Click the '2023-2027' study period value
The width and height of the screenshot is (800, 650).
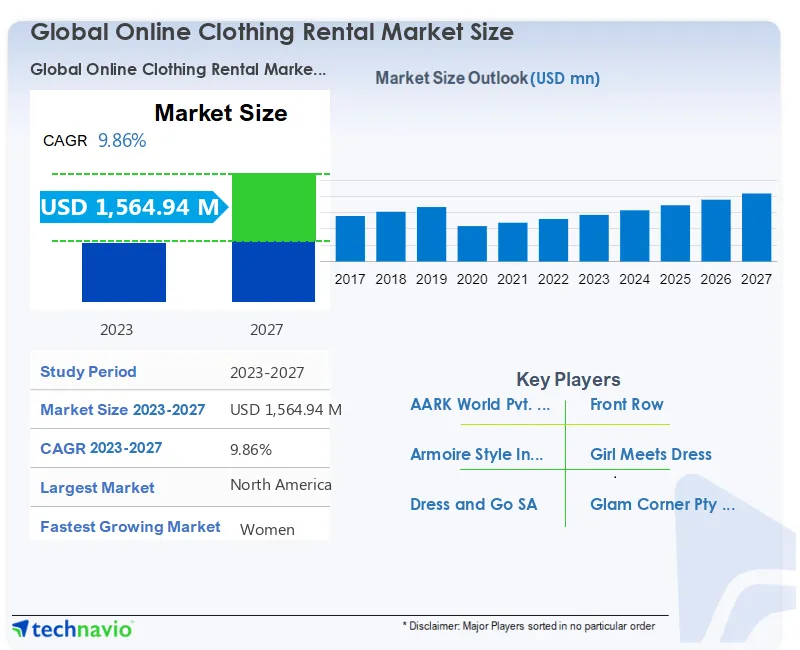tap(267, 373)
